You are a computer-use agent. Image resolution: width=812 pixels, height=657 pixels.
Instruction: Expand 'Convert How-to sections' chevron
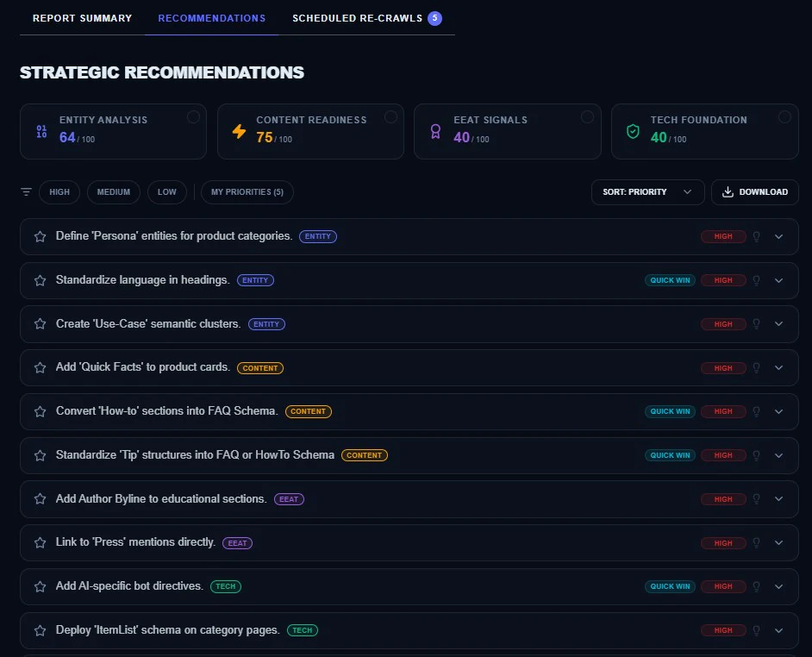tap(778, 411)
